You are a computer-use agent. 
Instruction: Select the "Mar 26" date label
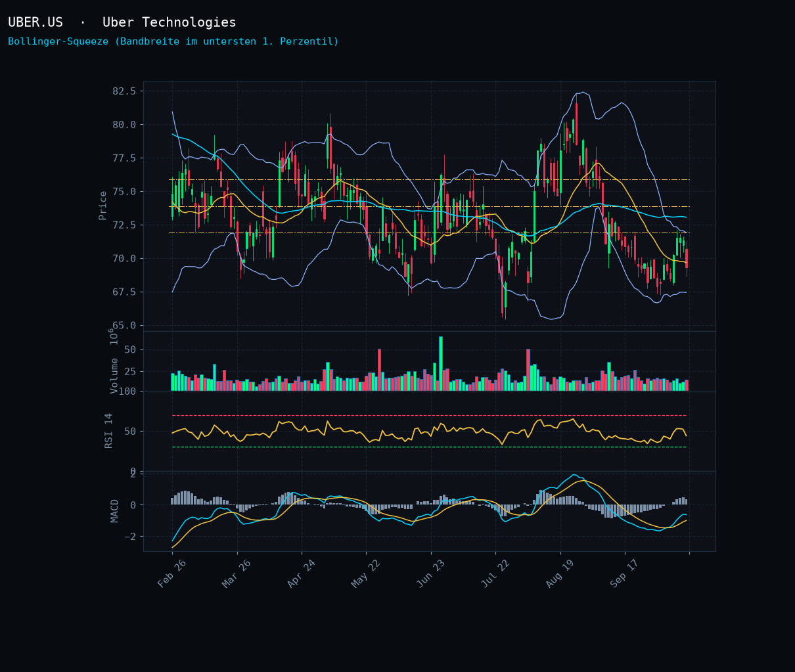(237, 573)
